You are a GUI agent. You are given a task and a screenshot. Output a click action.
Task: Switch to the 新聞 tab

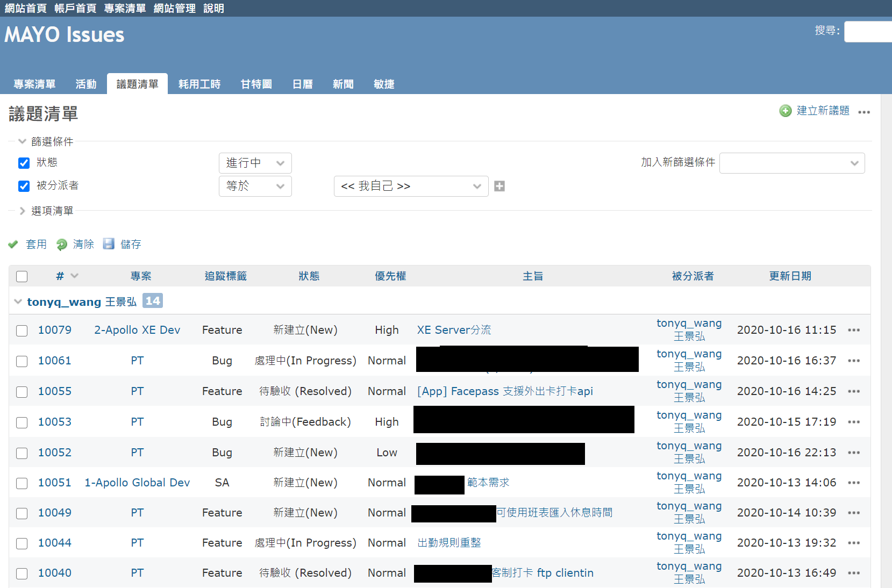click(x=343, y=84)
